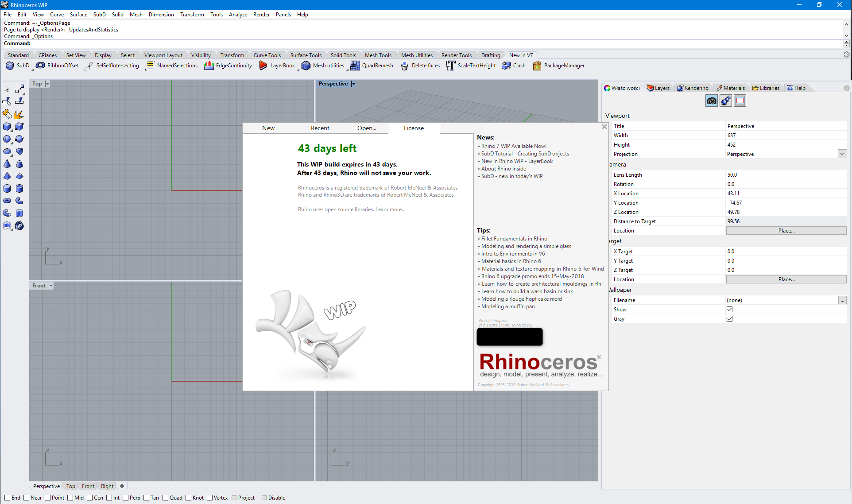The width and height of the screenshot is (852, 504).
Task: Start LayerBook from the toolbar
Action: (x=263, y=65)
